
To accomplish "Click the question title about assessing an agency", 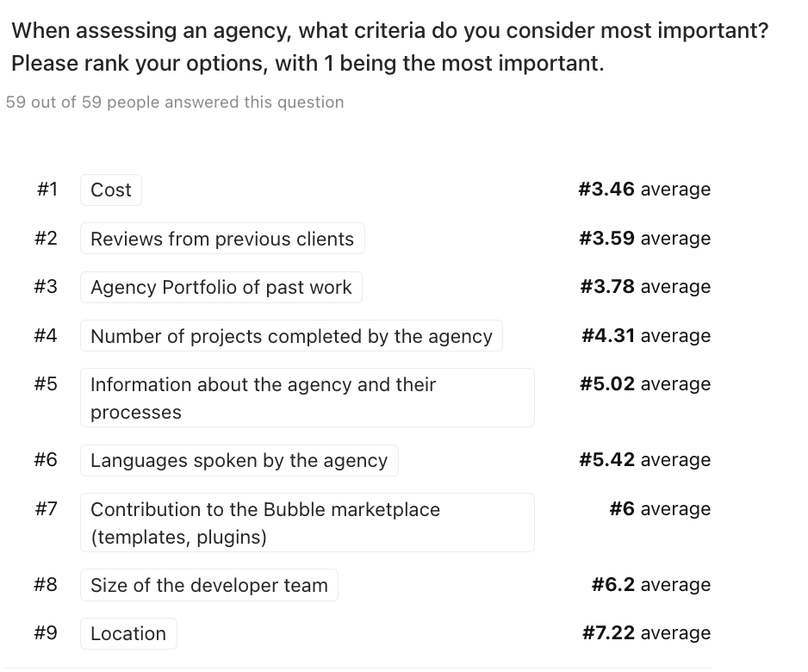I will point(389,47).
